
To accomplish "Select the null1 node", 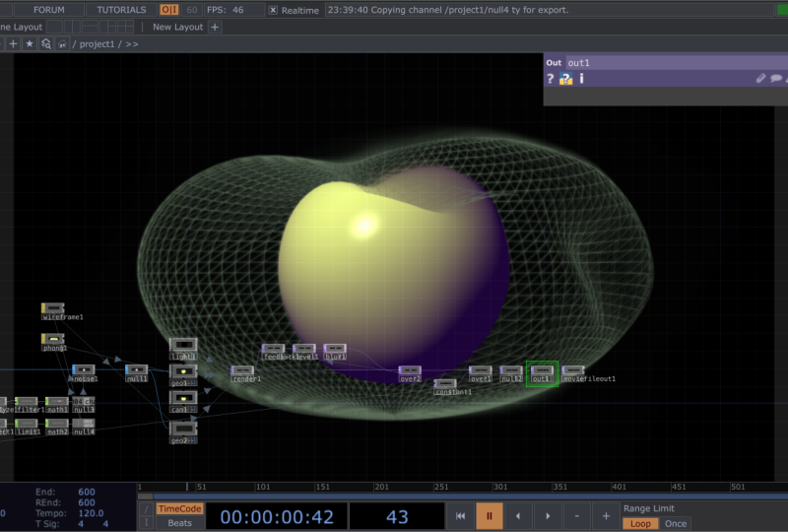I will tap(136, 370).
